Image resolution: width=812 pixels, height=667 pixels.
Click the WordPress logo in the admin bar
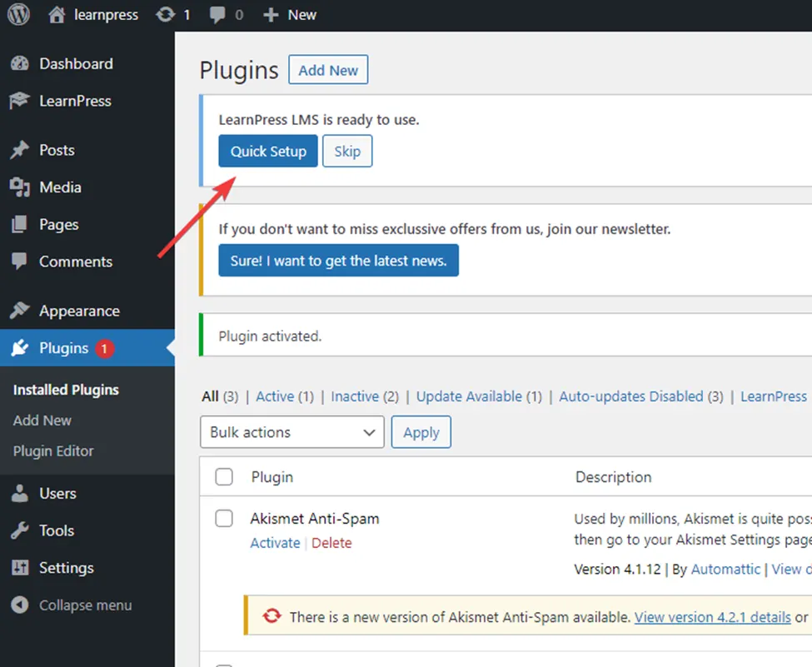coord(17,14)
